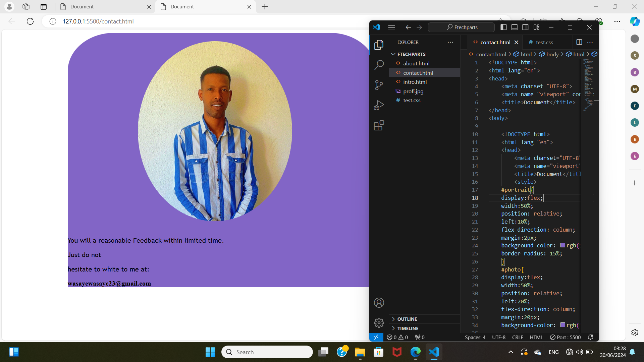Click the Accounts icon in activity bar
This screenshot has height=362, width=644.
[379, 303]
